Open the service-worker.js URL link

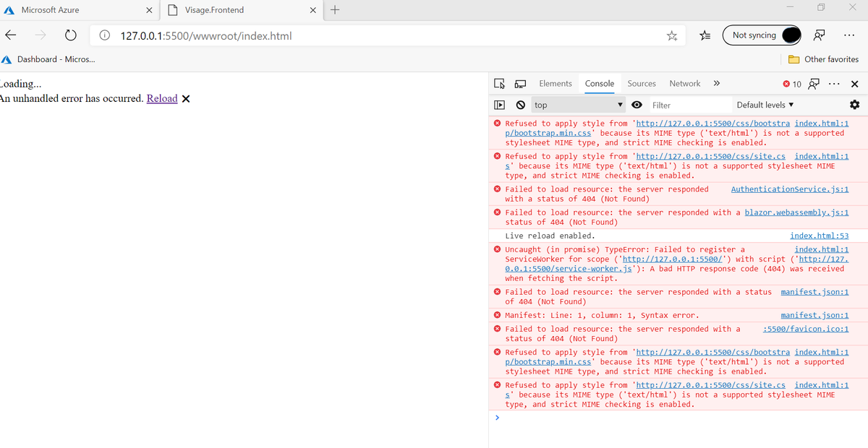coord(676,264)
